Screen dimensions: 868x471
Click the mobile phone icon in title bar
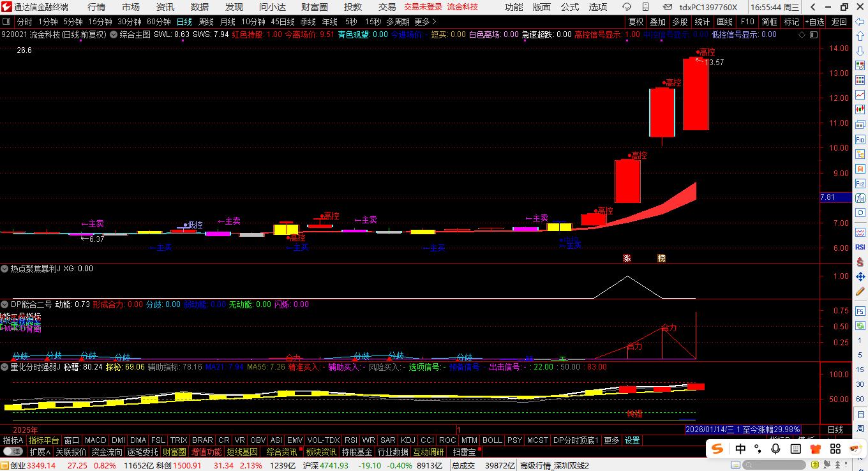pyautogui.click(x=645, y=7)
